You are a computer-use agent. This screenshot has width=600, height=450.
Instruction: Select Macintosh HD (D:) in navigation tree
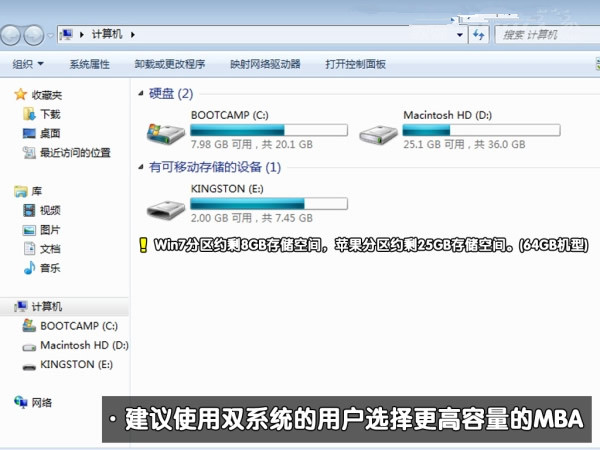(84, 345)
